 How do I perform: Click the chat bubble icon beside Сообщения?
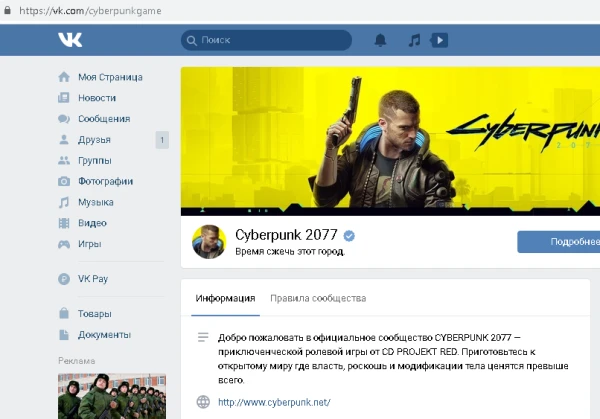[64, 119]
